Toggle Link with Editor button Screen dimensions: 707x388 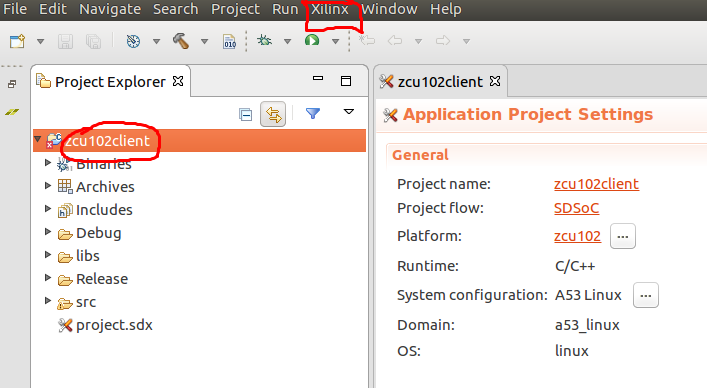273,114
